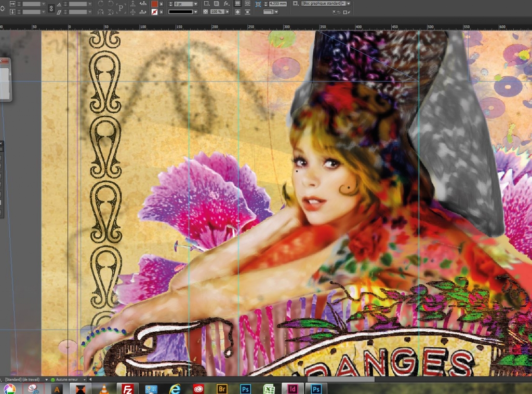532x394 pixels.
Task: Click the drop shadow icon
Action: pyautogui.click(x=217, y=4)
